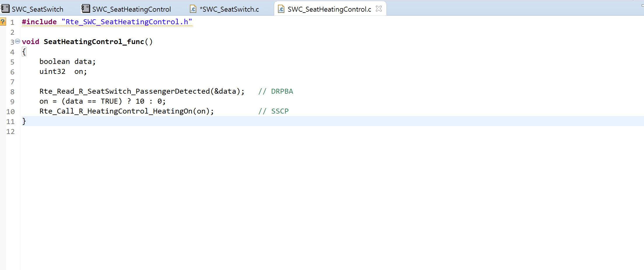The height and width of the screenshot is (270, 644).
Task: Click the SWC_SeatSwitch component icon
Action: coord(5,9)
